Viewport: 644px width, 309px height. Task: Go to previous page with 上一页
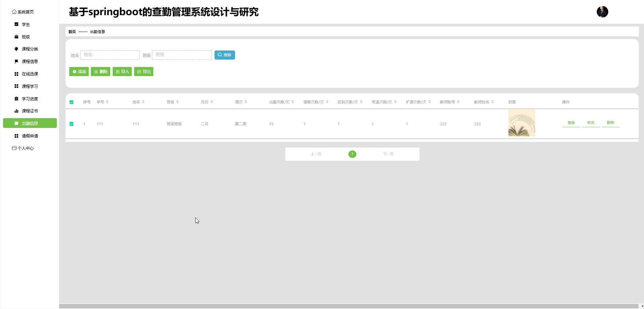point(316,154)
